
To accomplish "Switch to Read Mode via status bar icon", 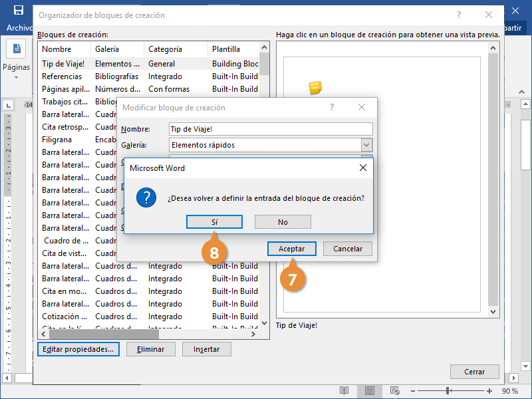I will click(344, 391).
